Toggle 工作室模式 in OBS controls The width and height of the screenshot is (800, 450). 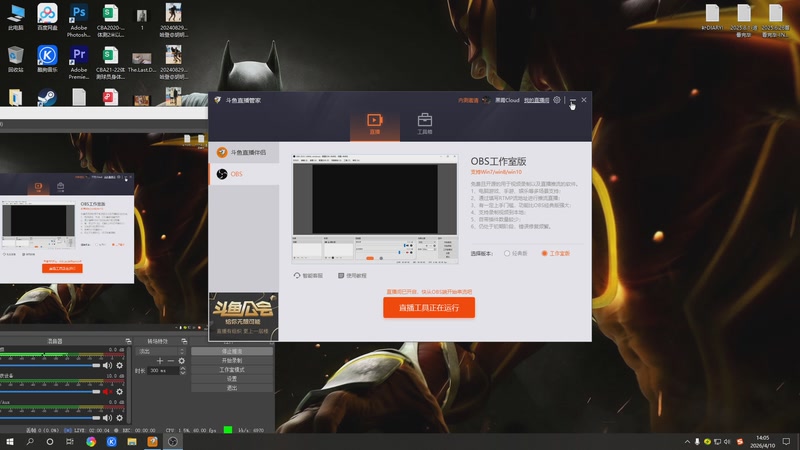[x=232, y=370]
